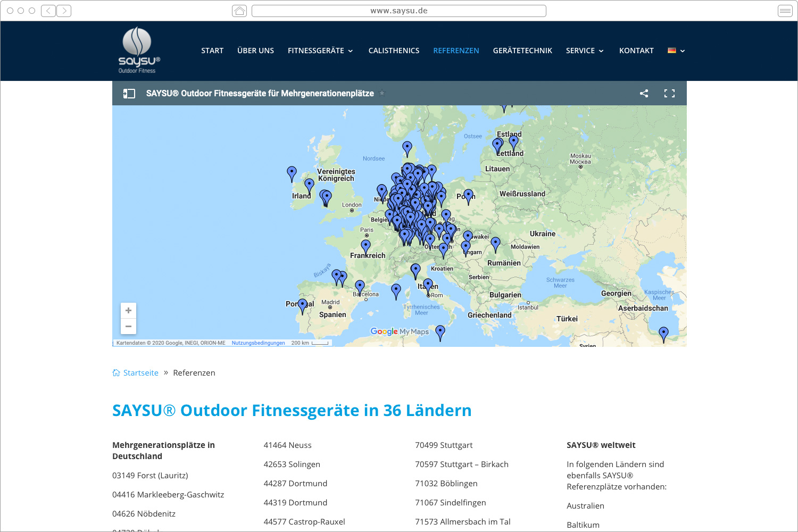798x532 pixels.
Task: Click the 71032 Böblingen entry
Action: 446,484
